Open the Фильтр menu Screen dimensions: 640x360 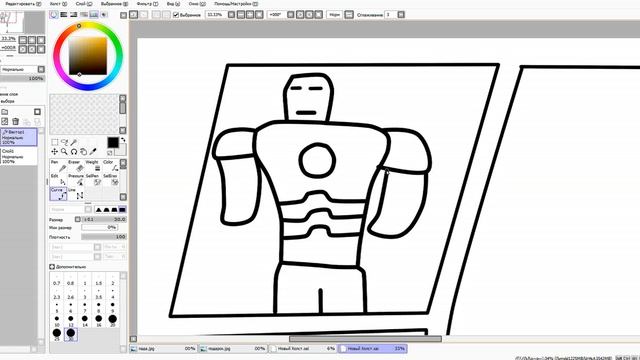[147, 4]
